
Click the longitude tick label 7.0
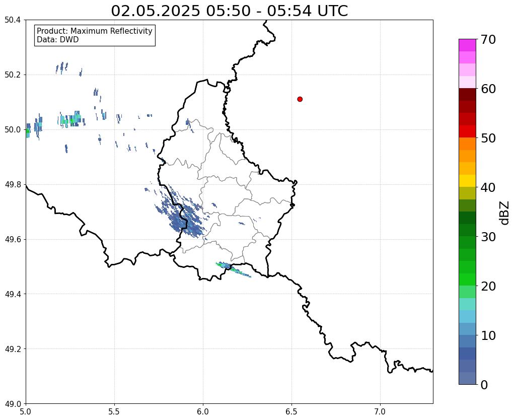click(x=380, y=411)
